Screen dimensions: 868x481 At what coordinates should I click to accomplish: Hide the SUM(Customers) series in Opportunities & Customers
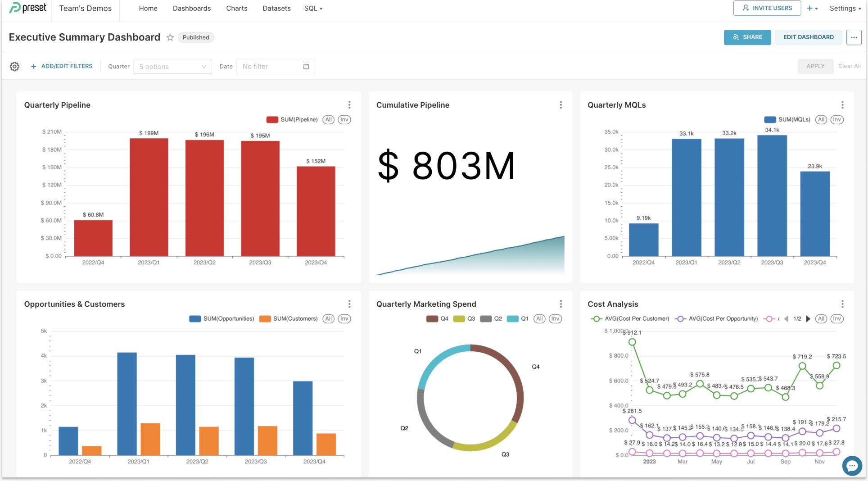click(289, 318)
